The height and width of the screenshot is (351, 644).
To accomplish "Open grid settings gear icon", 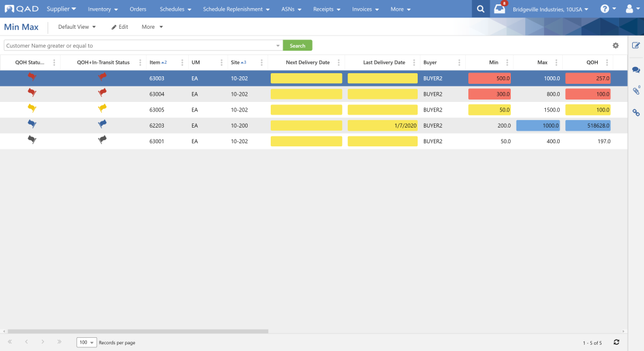I will (615, 46).
